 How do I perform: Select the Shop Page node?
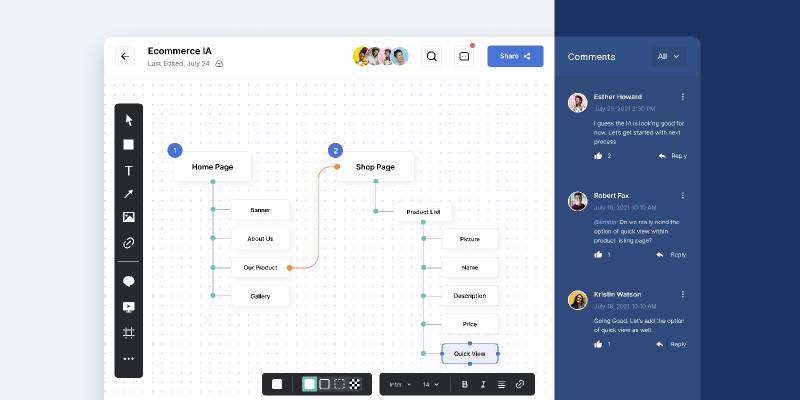[x=376, y=167]
